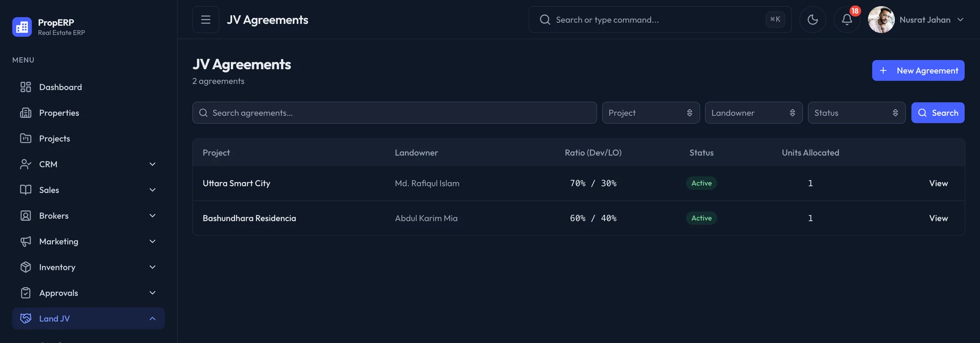
Task: Click the CRM user icon
Action: tap(25, 164)
